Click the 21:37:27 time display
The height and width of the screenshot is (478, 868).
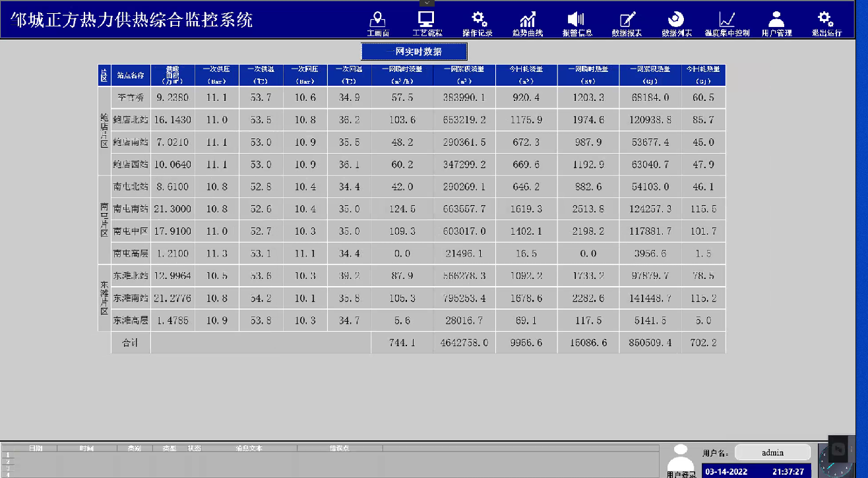[788, 472]
